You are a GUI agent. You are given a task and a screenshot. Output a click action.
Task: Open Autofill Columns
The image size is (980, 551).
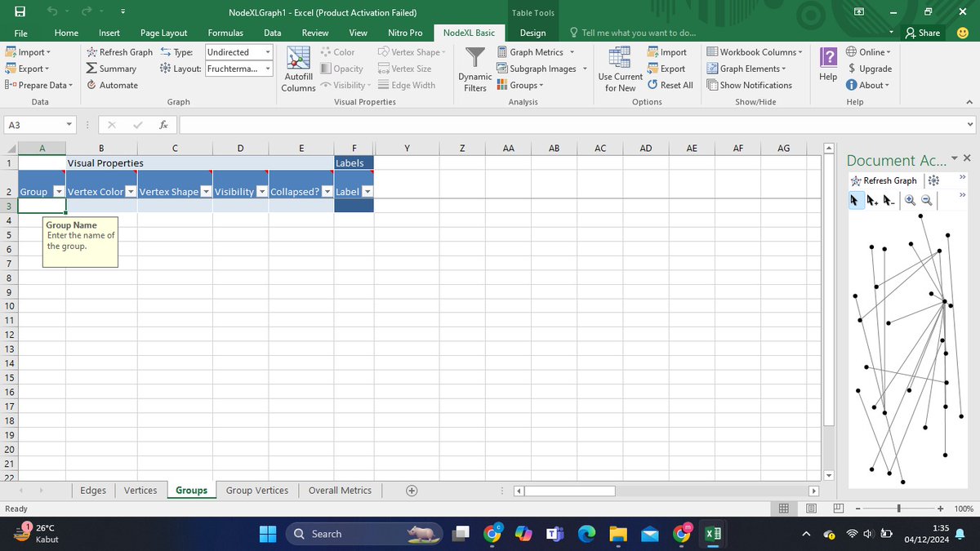coord(298,69)
